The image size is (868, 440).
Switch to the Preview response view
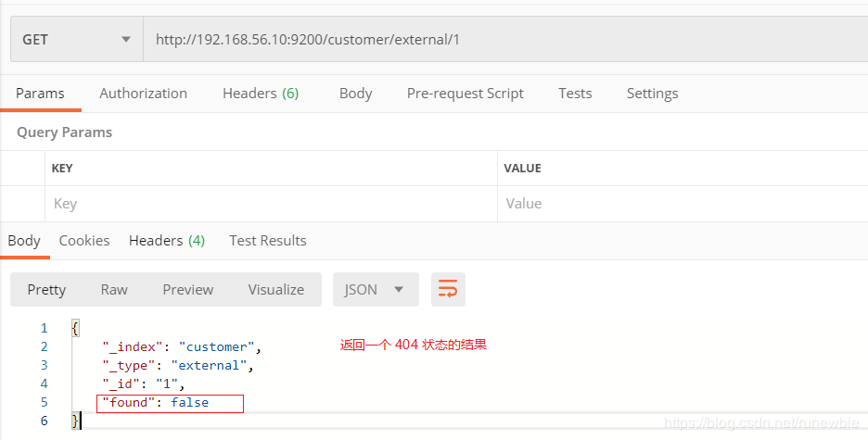tap(187, 290)
